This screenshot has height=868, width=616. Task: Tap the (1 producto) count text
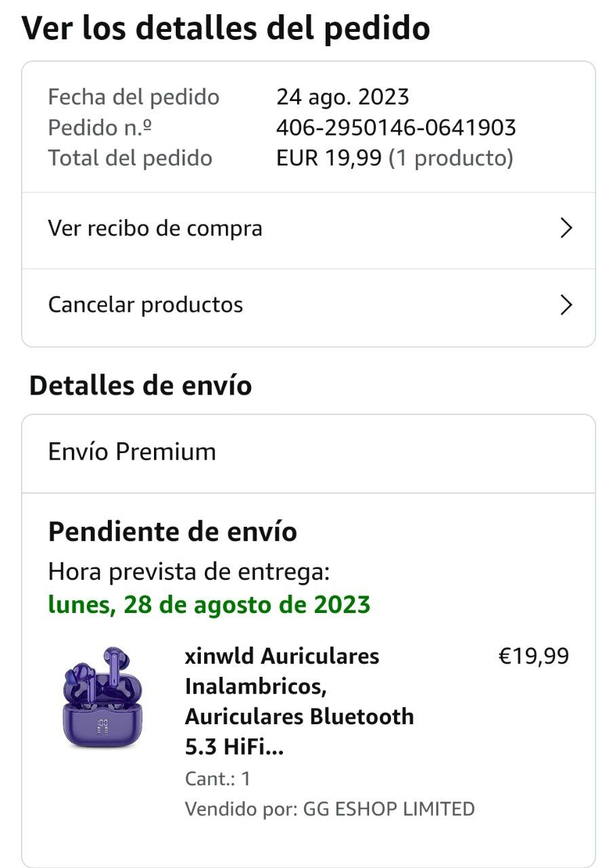(450, 158)
